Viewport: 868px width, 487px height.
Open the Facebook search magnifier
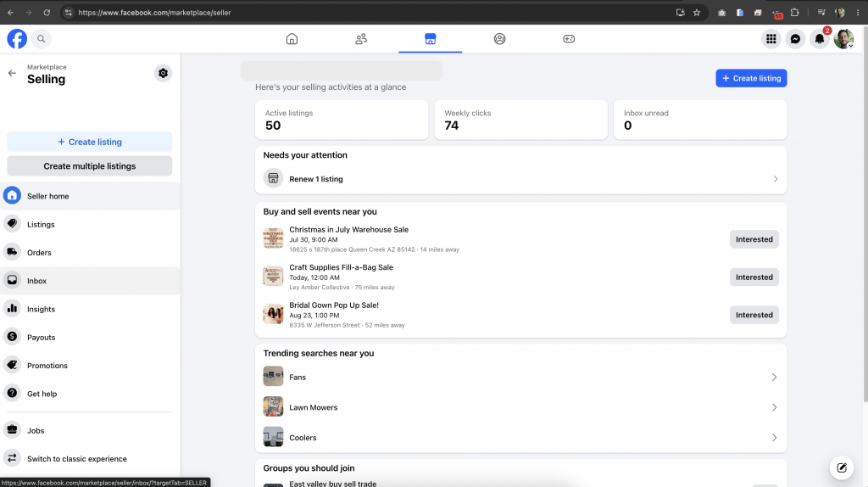[41, 39]
